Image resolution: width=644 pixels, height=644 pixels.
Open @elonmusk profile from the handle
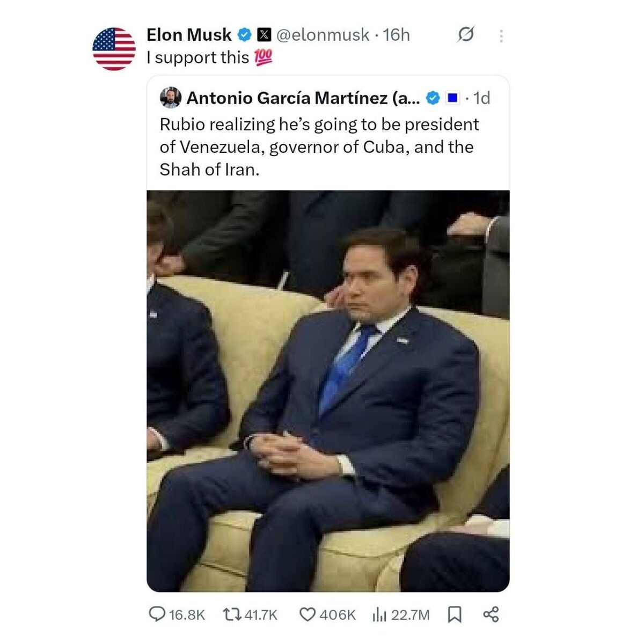pos(321,34)
